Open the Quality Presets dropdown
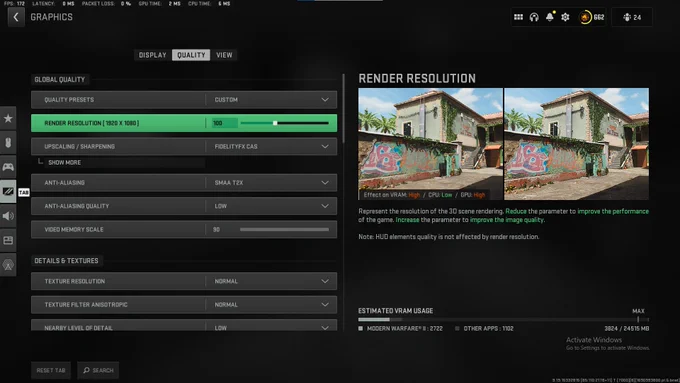Image resolution: width=680 pixels, height=383 pixels. tap(184, 100)
